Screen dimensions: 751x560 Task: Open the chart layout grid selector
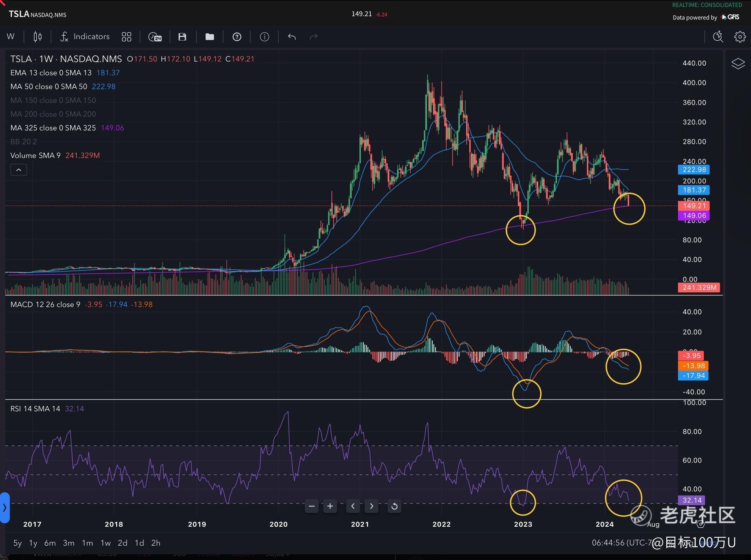[x=127, y=37]
